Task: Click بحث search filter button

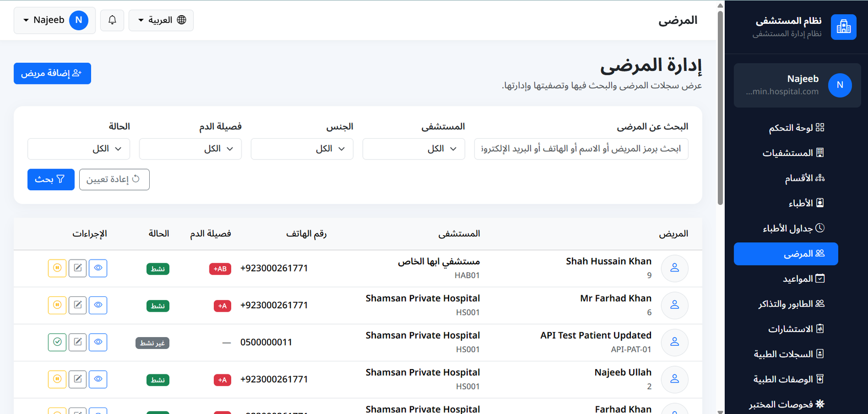Action: (x=51, y=179)
